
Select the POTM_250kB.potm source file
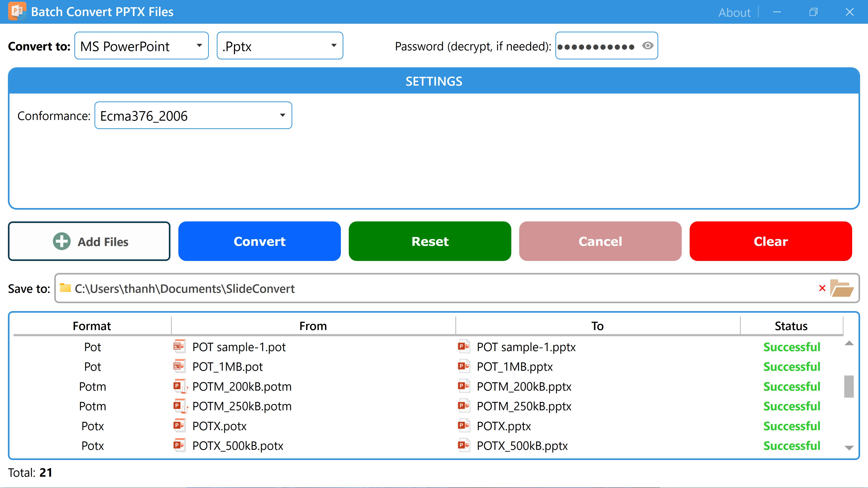242,406
